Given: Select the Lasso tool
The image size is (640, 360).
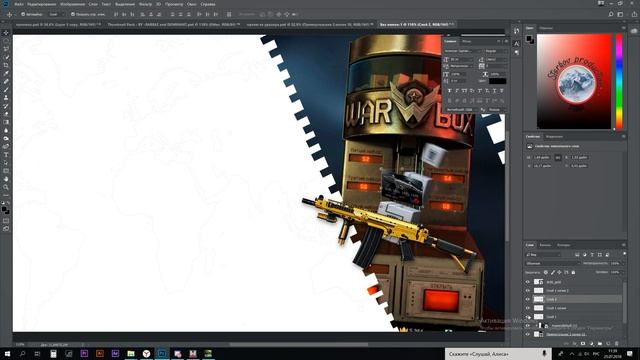Looking at the screenshot, I should point(6,49).
